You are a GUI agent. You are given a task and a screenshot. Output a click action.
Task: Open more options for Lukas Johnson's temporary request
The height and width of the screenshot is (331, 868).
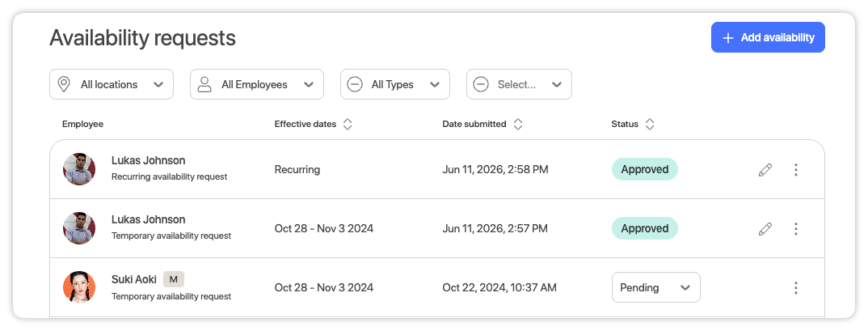tap(795, 228)
